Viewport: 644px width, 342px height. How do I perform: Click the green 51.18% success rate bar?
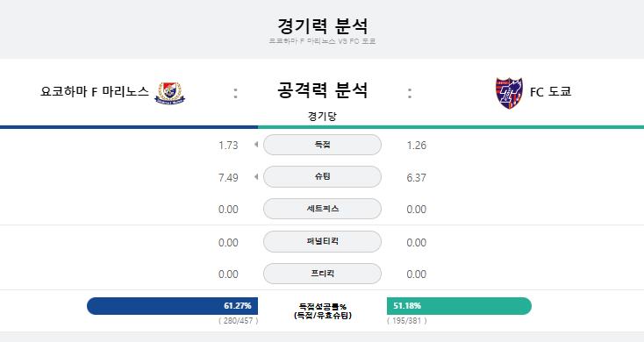click(459, 306)
